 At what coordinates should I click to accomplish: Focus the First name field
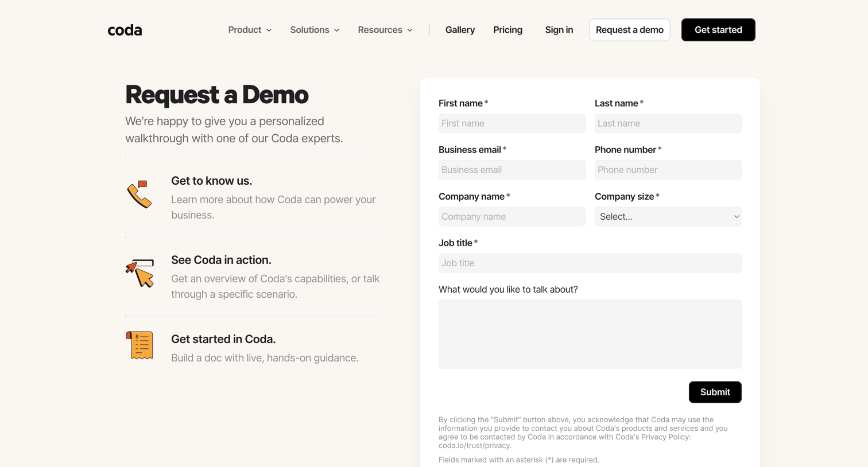pyautogui.click(x=511, y=123)
